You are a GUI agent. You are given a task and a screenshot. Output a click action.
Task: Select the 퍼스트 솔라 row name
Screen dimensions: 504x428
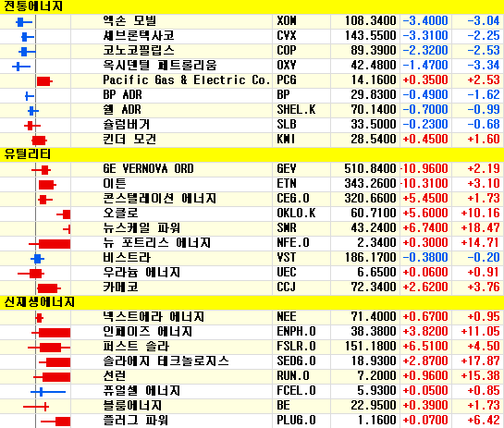(x=136, y=347)
